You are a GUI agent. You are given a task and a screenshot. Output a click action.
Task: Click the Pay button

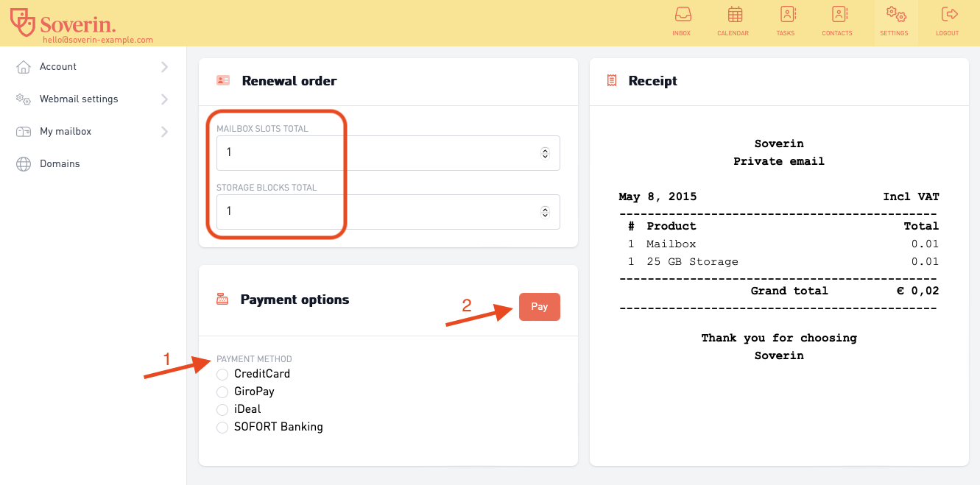pos(540,307)
